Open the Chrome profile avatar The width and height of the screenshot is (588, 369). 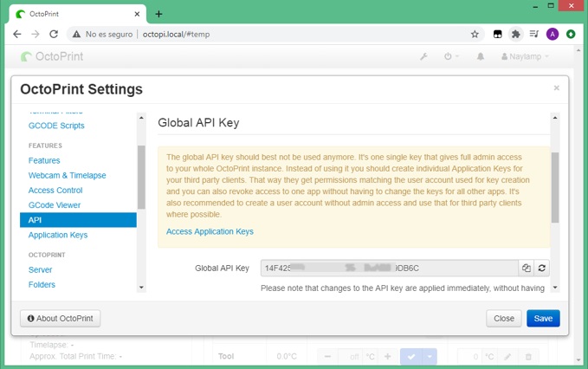click(x=552, y=35)
